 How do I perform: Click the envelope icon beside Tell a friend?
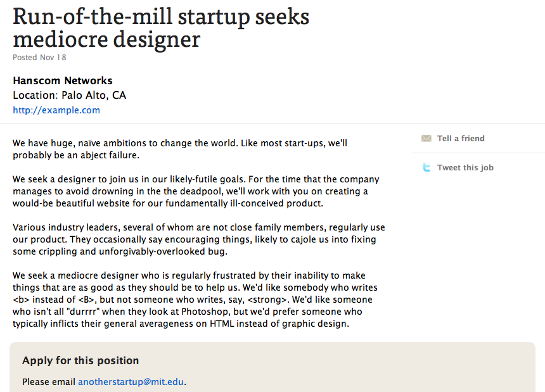pos(426,138)
